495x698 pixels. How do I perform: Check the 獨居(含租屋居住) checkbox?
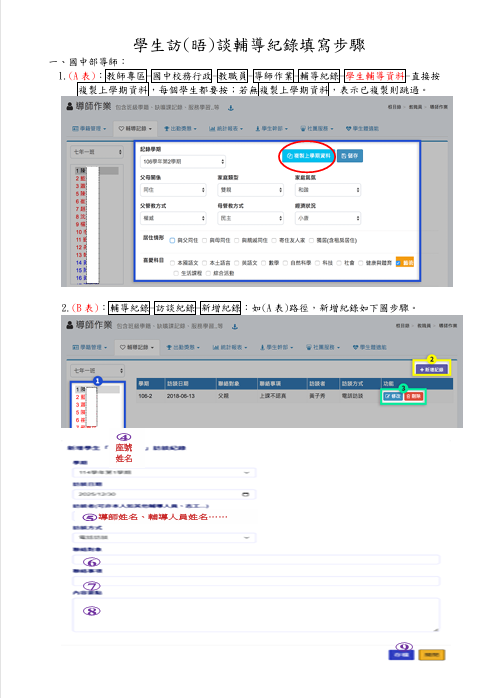pos(312,240)
